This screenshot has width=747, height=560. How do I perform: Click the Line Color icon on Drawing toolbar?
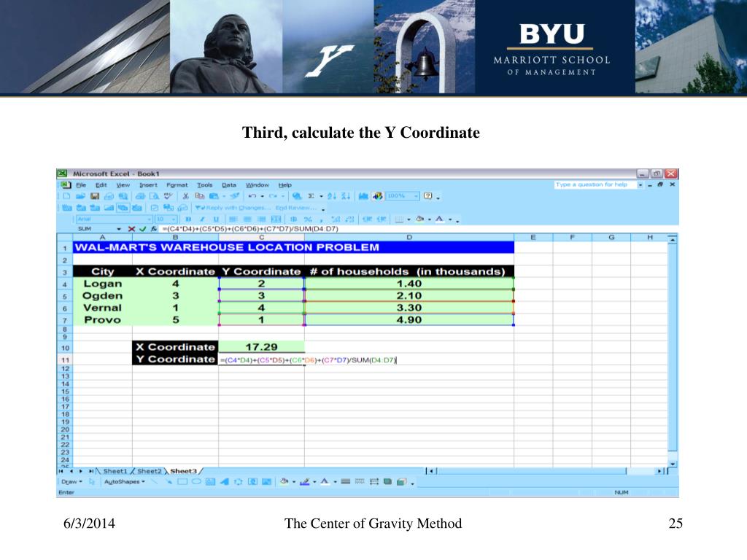click(x=304, y=482)
